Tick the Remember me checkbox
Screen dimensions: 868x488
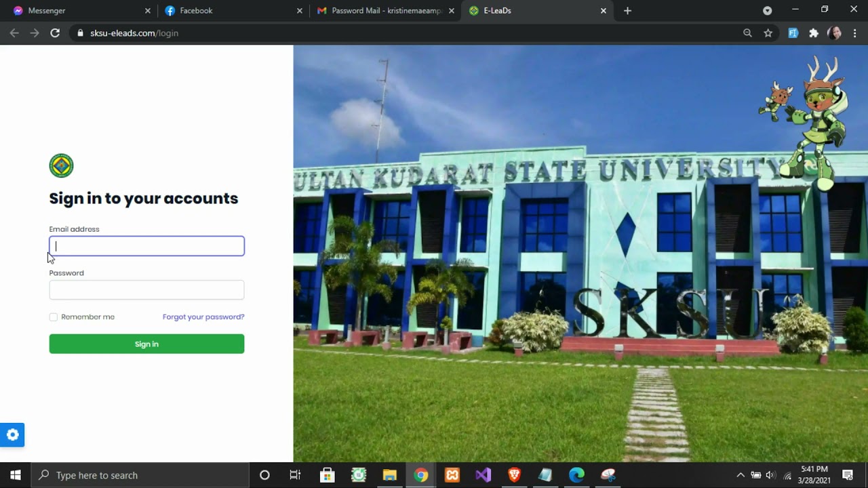[x=54, y=317]
